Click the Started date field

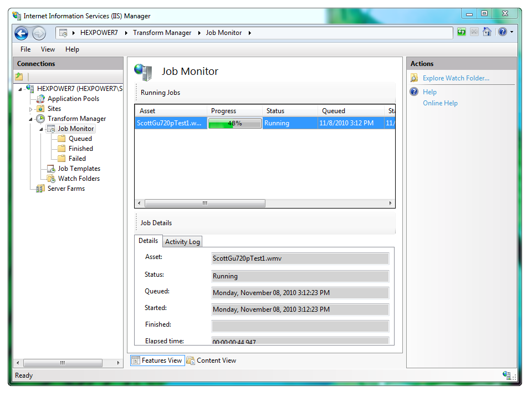(300, 309)
